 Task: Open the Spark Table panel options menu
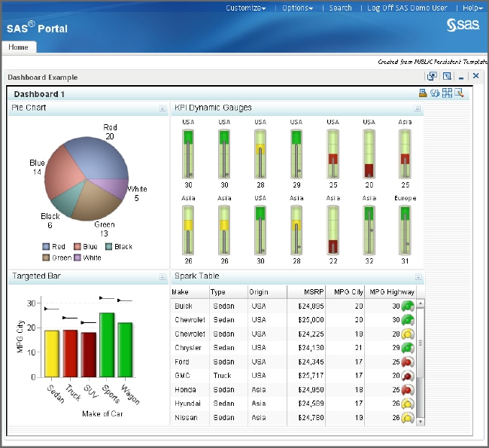(x=418, y=277)
